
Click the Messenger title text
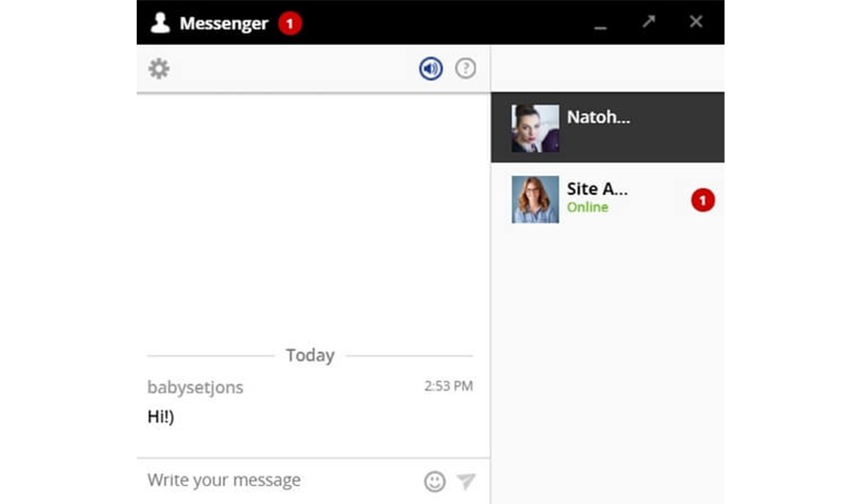pos(224,23)
